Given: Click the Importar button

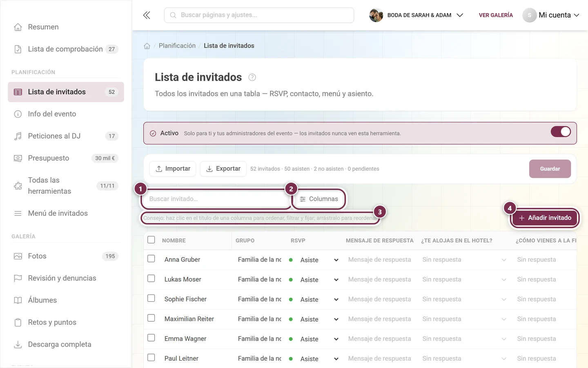Looking at the screenshot, I should click(x=173, y=169).
